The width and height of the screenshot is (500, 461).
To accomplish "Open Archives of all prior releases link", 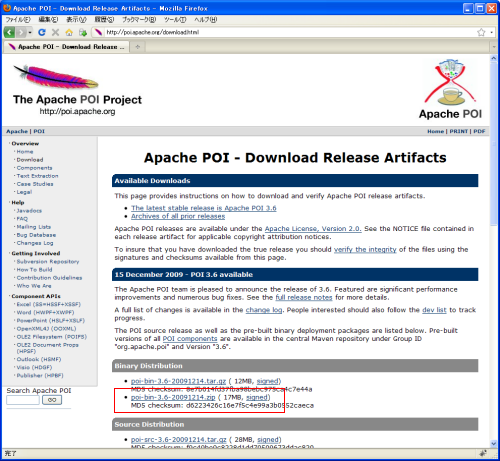I will (178, 216).
